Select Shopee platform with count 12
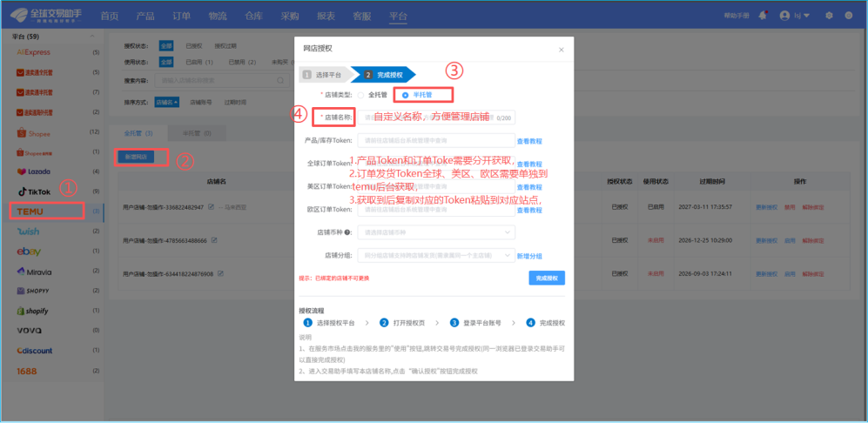 pyautogui.click(x=34, y=133)
